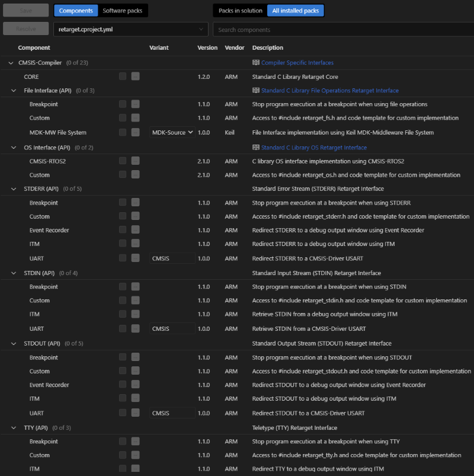Click gray square icon in TTY Breakpoint row
This screenshot has width=474, height=476.
click(136, 442)
